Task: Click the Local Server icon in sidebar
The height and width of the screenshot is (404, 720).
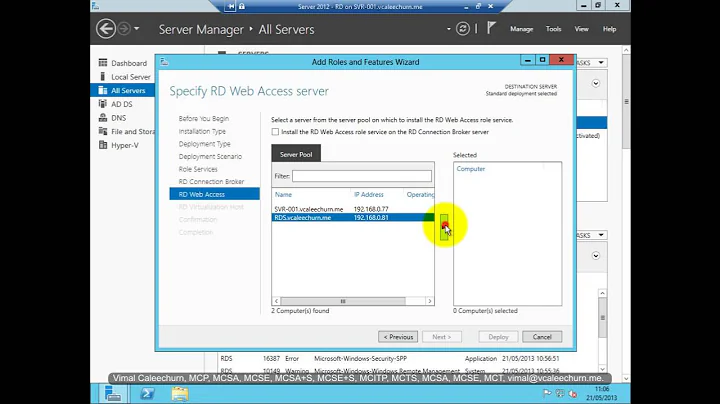Action: [103, 76]
